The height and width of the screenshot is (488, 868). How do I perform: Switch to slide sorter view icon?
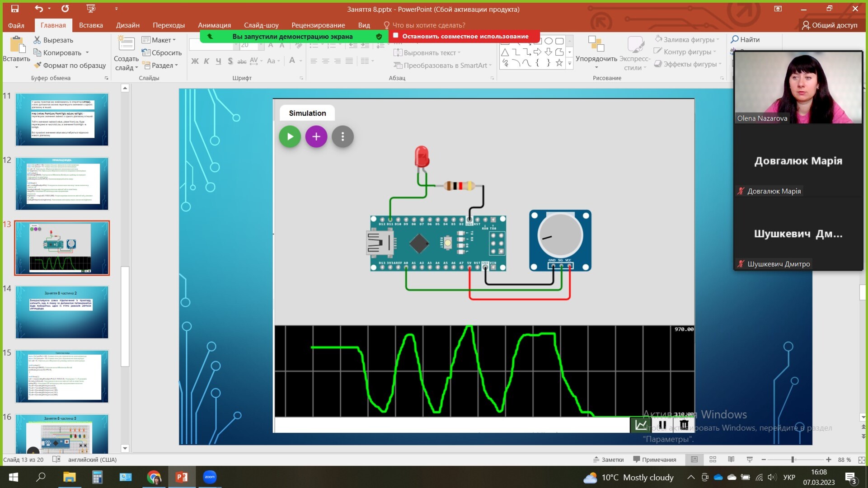pos(713,460)
